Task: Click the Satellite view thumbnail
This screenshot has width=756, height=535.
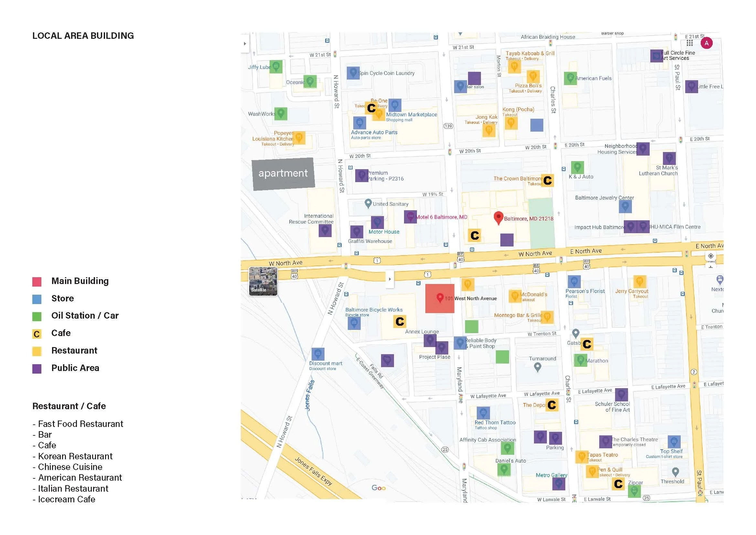Action: (x=263, y=281)
